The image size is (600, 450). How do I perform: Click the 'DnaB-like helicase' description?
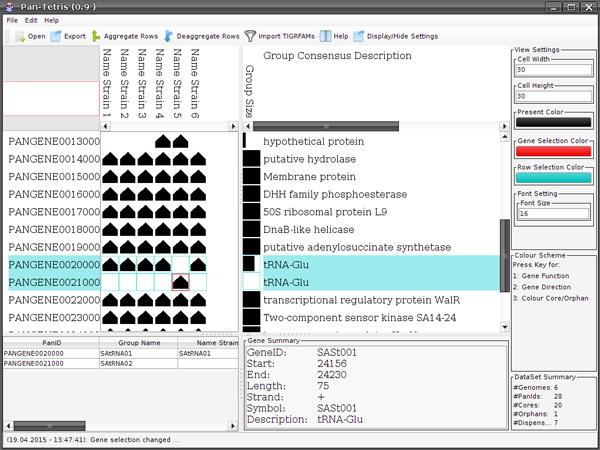(x=308, y=230)
